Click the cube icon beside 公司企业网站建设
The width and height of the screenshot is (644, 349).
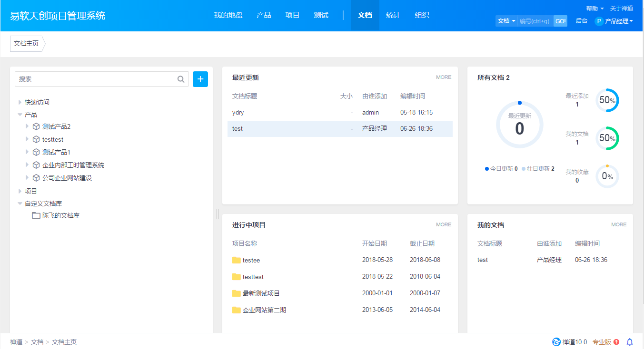(x=36, y=178)
